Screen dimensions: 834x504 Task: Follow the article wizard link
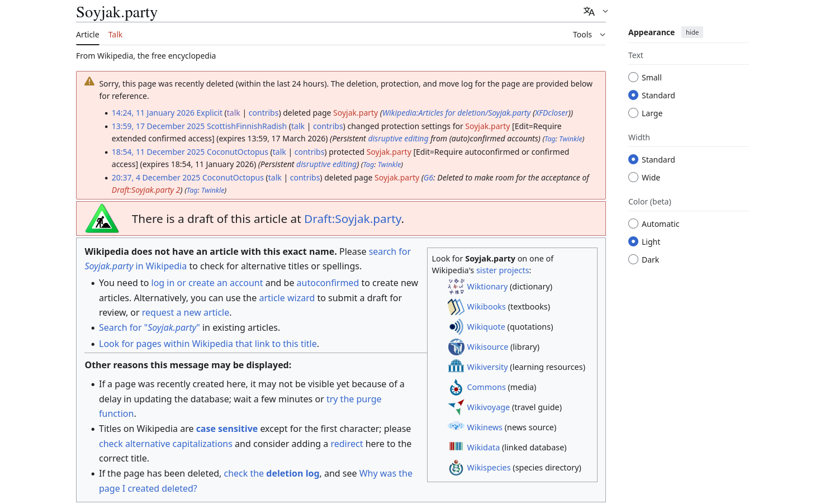point(287,298)
